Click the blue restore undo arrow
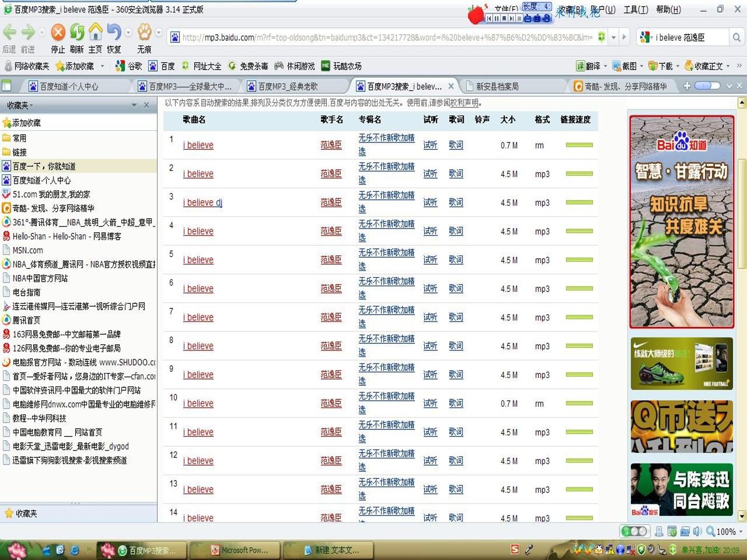747x560 pixels. pos(114,32)
